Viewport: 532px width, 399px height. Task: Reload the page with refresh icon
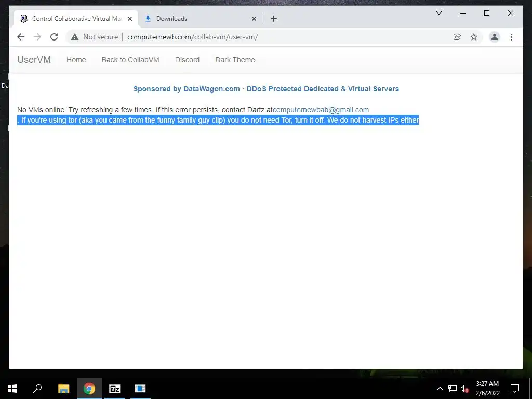click(54, 37)
